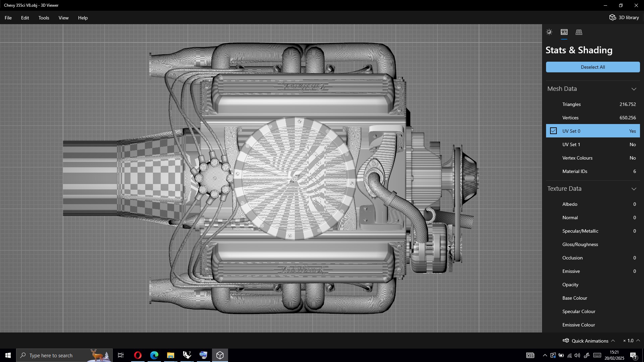Open the Windows Start menu

[x=8, y=355]
